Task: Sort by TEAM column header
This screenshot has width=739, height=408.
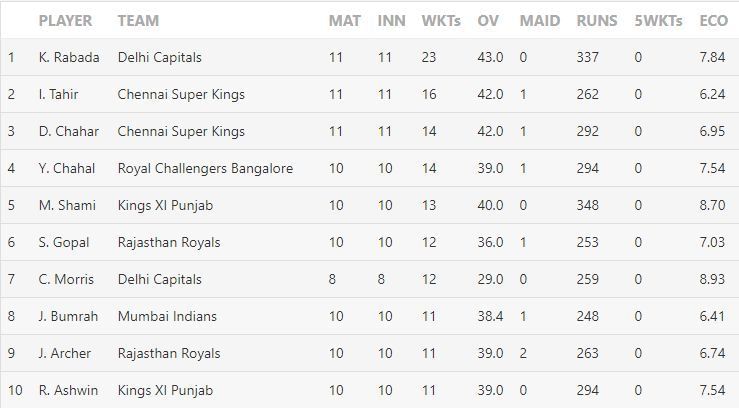Action: coord(138,21)
